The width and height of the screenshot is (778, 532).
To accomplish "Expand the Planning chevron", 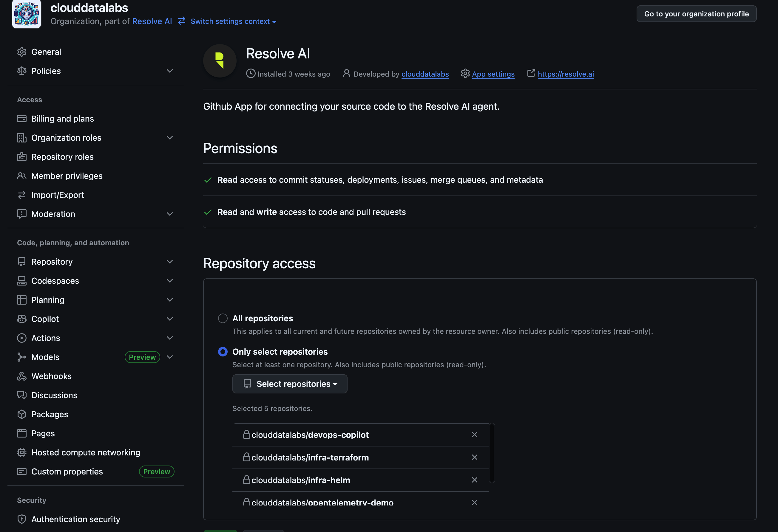I will (x=170, y=300).
